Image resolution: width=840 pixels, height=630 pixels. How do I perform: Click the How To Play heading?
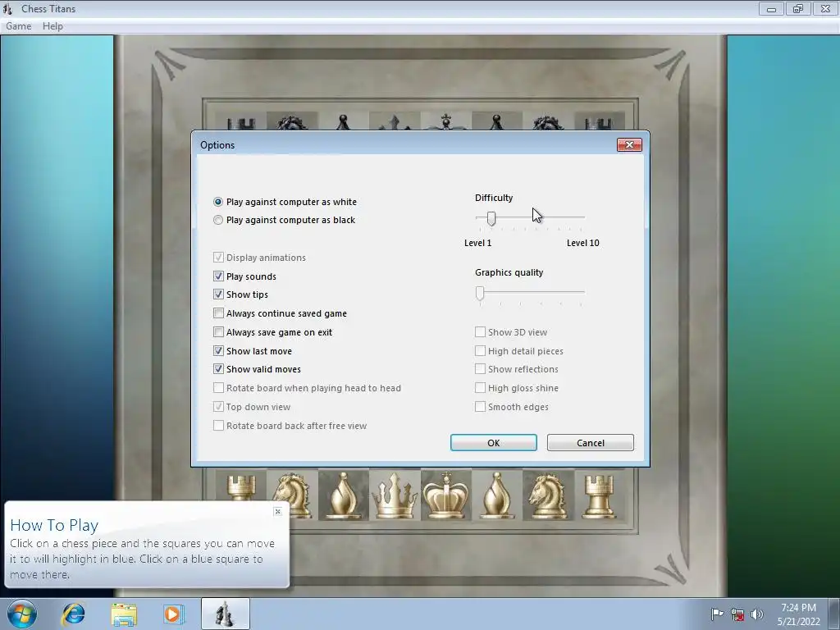tap(54, 526)
